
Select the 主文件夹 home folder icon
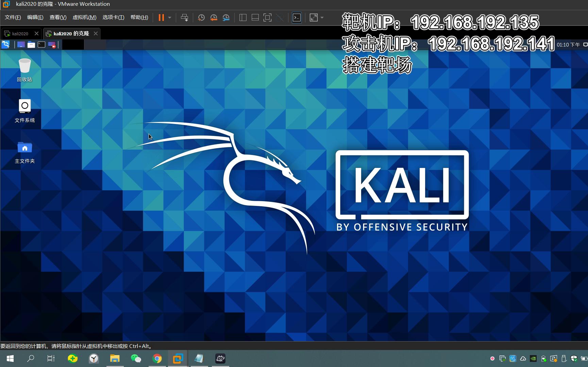[x=24, y=152]
